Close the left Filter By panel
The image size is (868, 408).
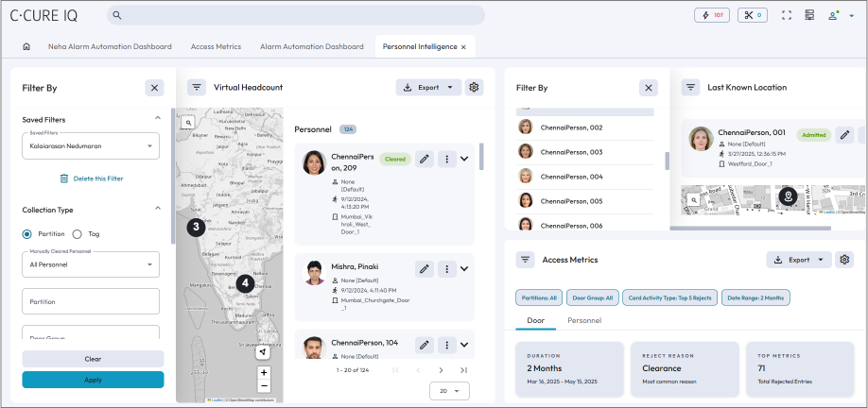tap(155, 88)
